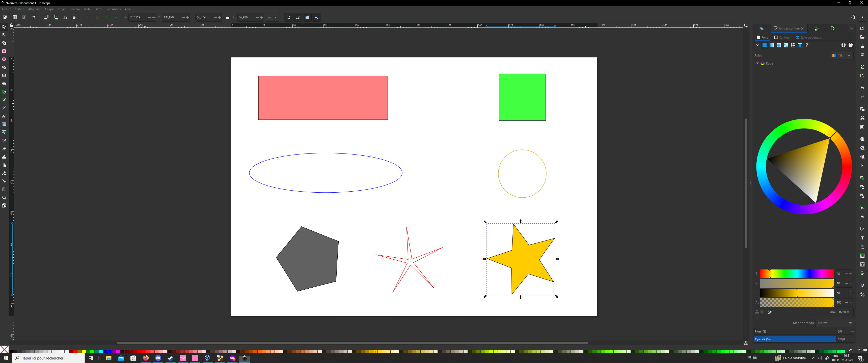Open the Calque menu
The width and height of the screenshot is (868, 363).
point(50,9)
